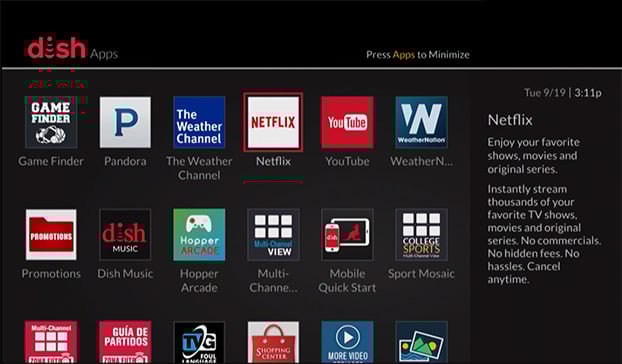Open the Multi-Channel View tile

pos(273,234)
